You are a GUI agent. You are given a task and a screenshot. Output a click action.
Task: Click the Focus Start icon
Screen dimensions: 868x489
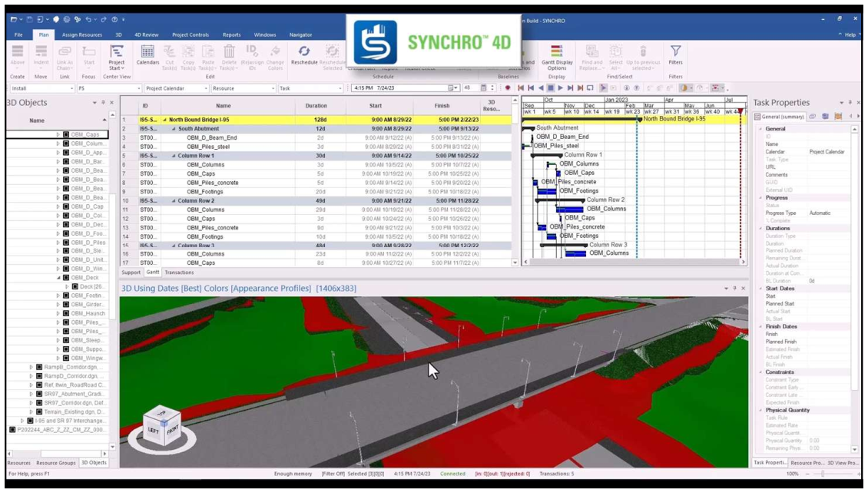[88, 51]
